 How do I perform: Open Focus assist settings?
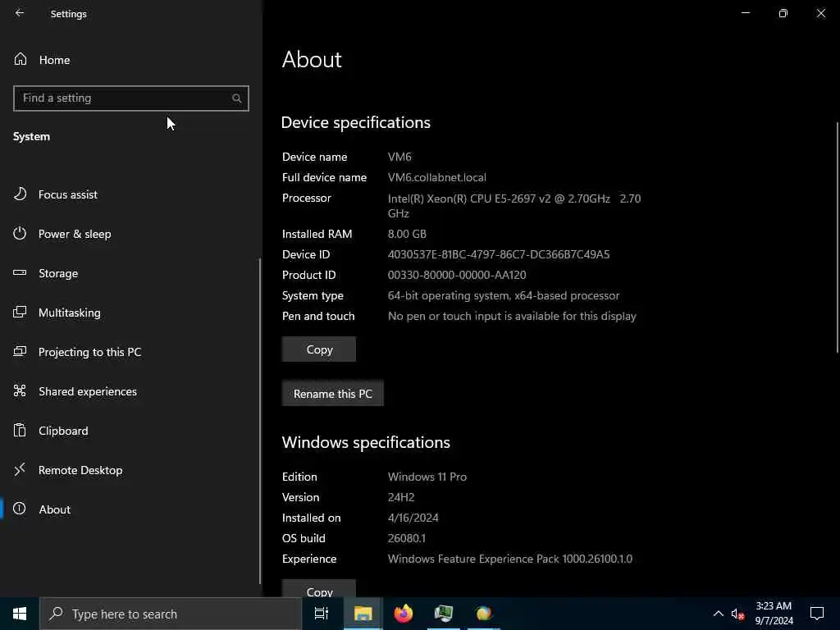[130, 194]
